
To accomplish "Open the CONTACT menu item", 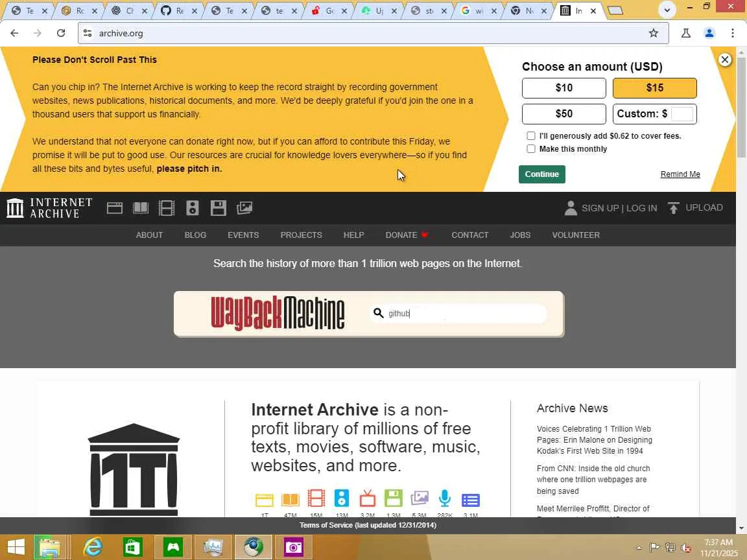I will (x=469, y=235).
